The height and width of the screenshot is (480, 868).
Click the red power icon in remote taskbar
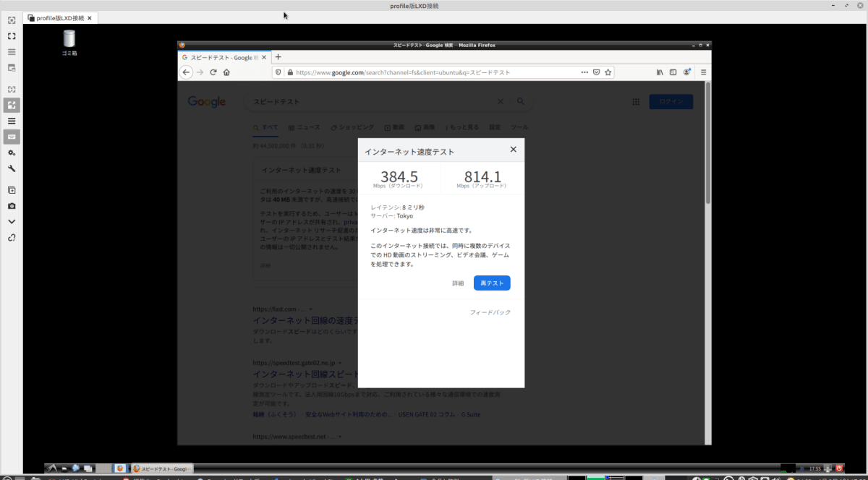839,468
